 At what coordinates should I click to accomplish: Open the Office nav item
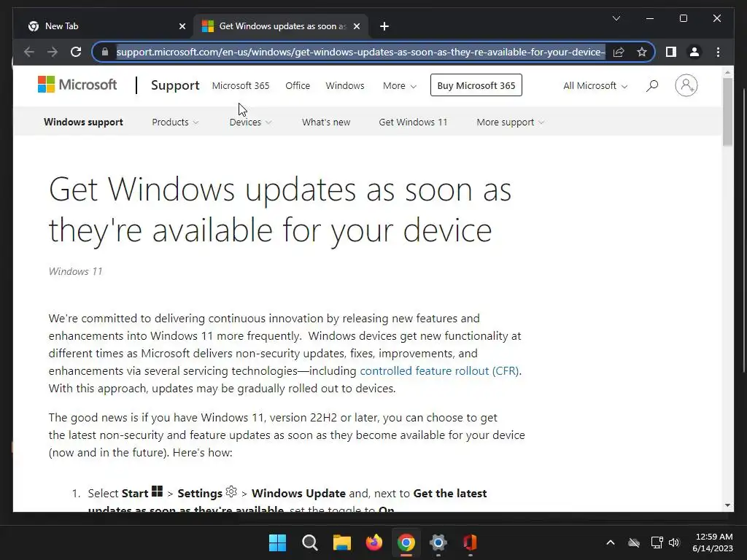[298, 86]
